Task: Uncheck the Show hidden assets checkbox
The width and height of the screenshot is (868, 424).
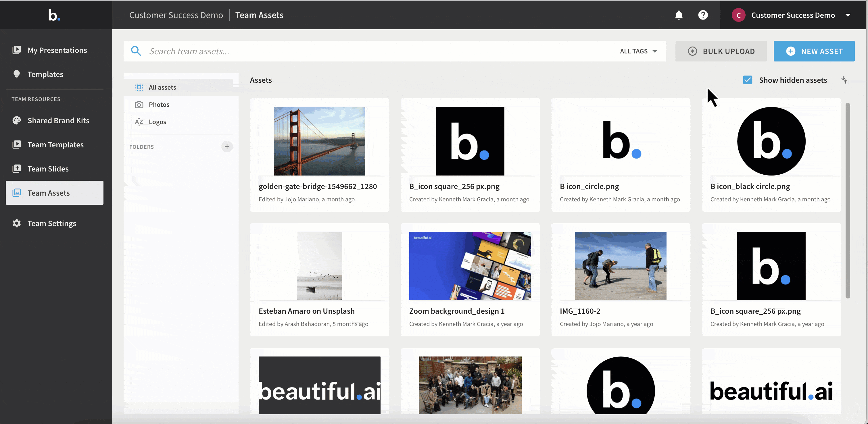Action: [x=747, y=80]
